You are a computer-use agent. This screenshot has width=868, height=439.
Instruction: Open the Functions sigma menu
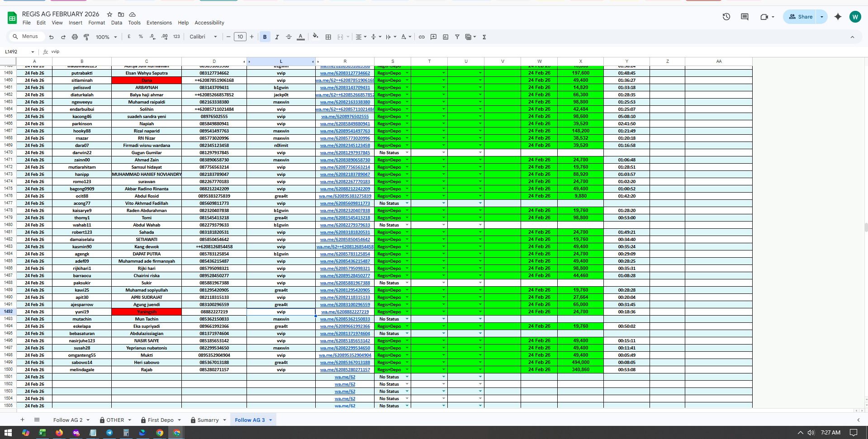point(484,37)
